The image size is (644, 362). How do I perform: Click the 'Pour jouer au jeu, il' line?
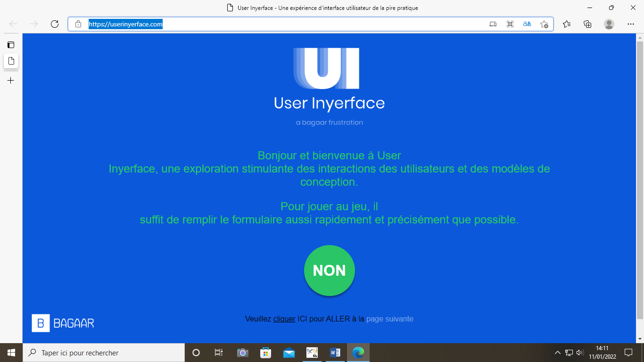(x=330, y=206)
